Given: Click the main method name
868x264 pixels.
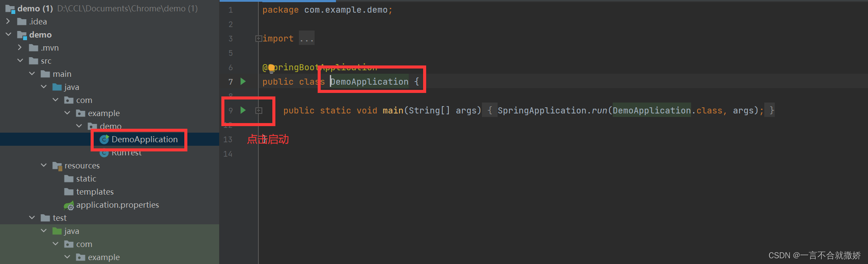Looking at the screenshot, I should point(393,110).
